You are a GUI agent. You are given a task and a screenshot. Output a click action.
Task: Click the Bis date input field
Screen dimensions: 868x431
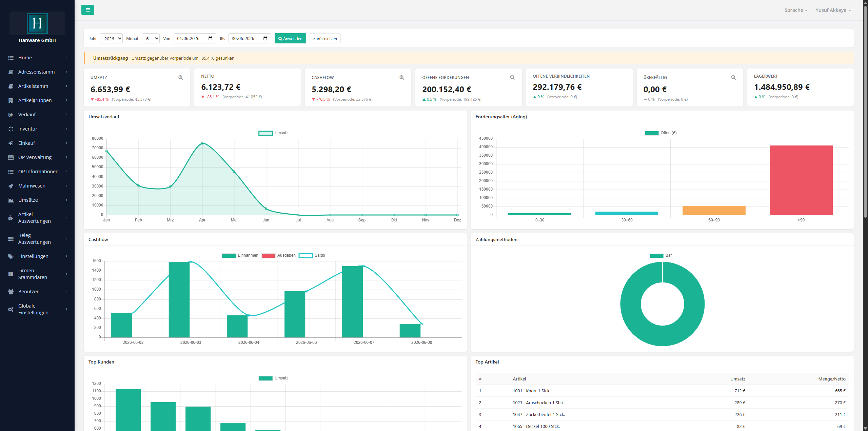tap(250, 38)
